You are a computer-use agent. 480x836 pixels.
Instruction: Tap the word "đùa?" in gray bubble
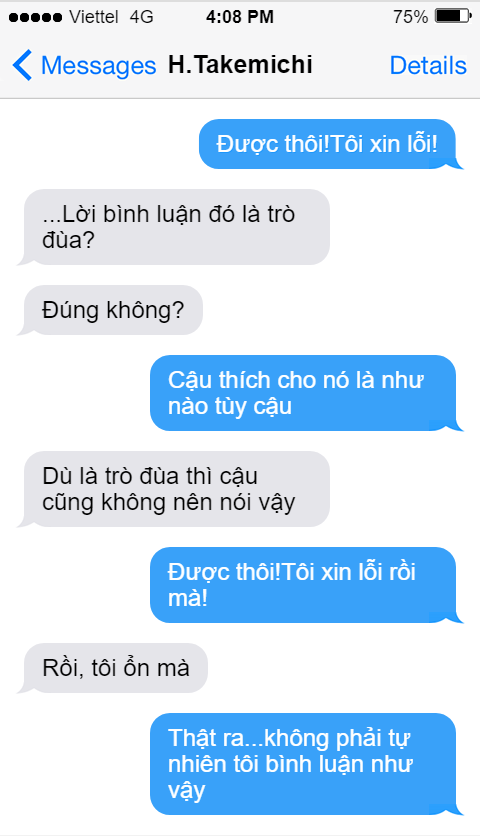pyautogui.click(x=68, y=240)
